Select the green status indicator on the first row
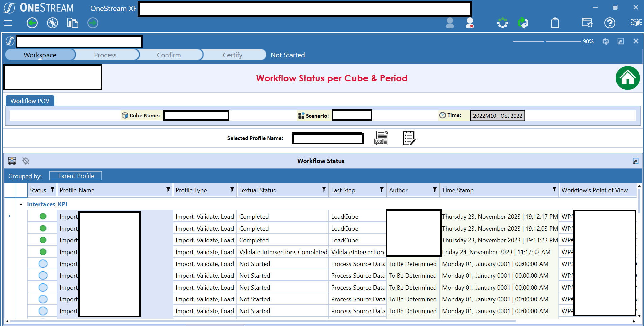This screenshot has height=326, width=644. point(42,216)
